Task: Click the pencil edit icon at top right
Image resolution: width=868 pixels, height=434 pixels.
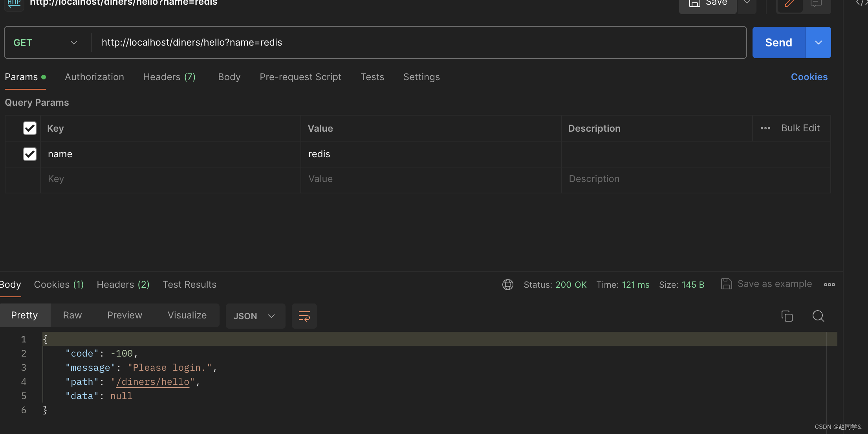Action: click(789, 4)
